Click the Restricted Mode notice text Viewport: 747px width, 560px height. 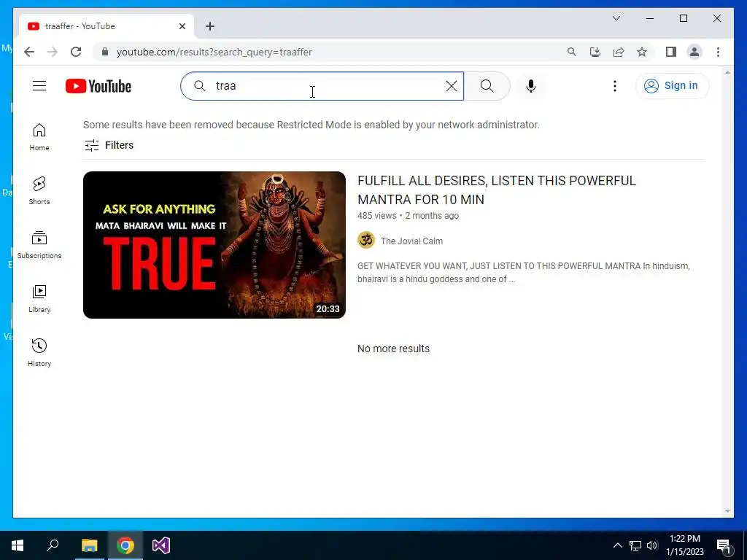pyautogui.click(x=311, y=125)
